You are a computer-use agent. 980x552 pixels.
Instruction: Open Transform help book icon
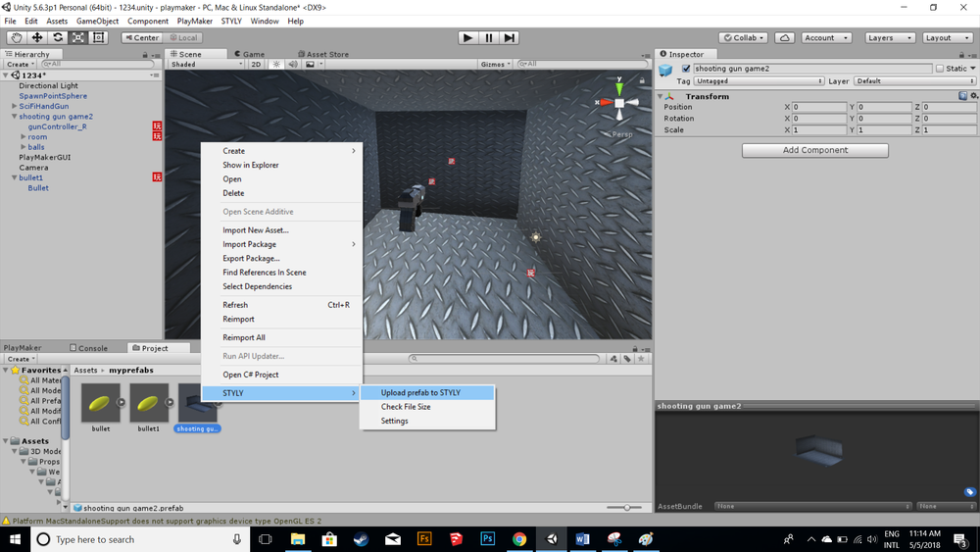pos(963,96)
